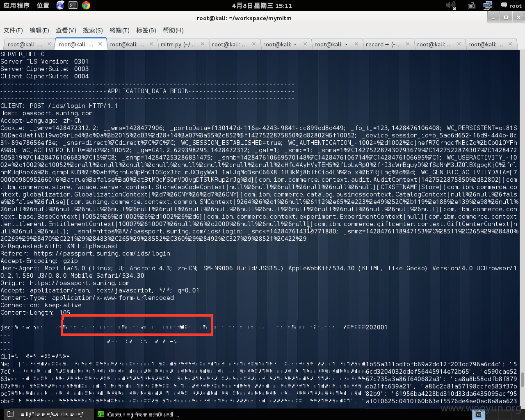Open the network connection icon
The height and width of the screenshot is (420, 525).
[488, 5]
